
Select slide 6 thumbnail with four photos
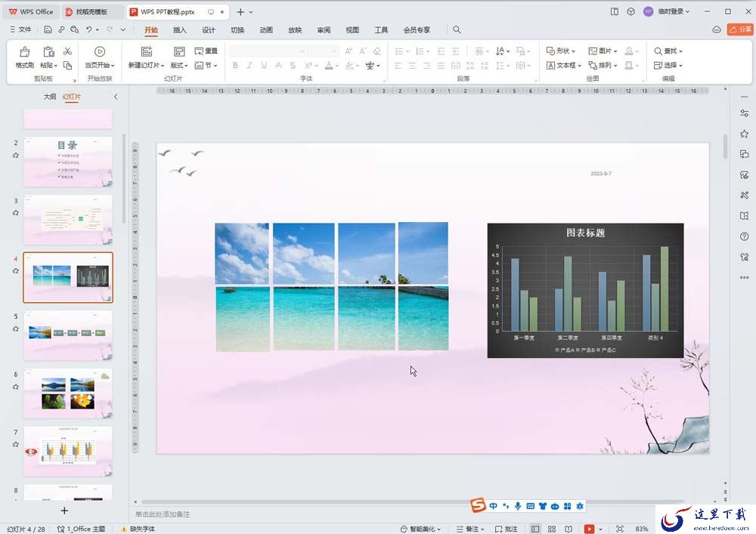coord(68,394)
